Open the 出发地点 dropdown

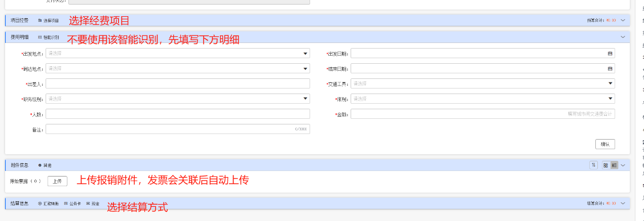[x=306, y=53]
